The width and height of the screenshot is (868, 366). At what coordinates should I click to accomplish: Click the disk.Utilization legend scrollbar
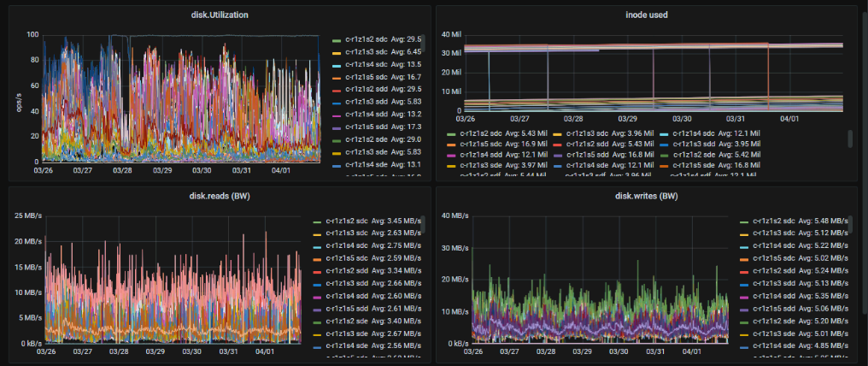point(424,43)
